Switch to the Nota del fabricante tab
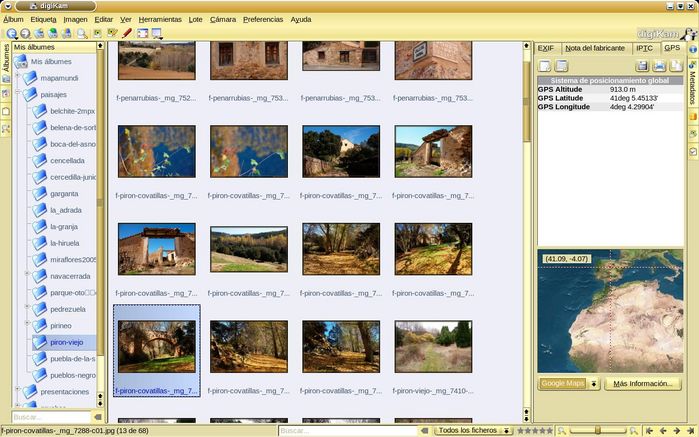 [x=595, y=48]
